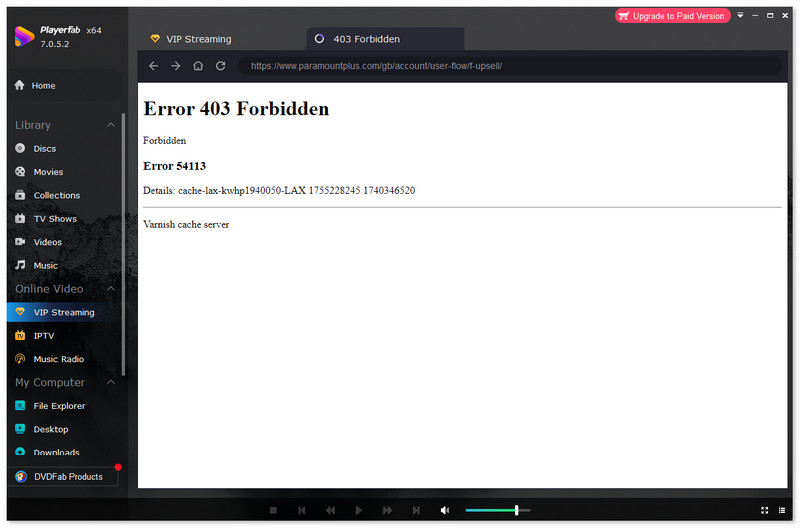Stop playback
This screenshot has height=528, width=800.
coord(273,510)
